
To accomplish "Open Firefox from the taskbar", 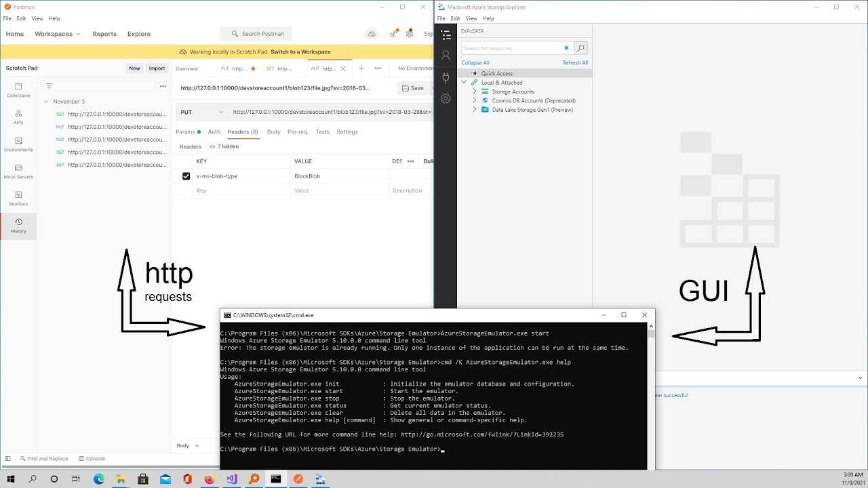I will (210, 479).
